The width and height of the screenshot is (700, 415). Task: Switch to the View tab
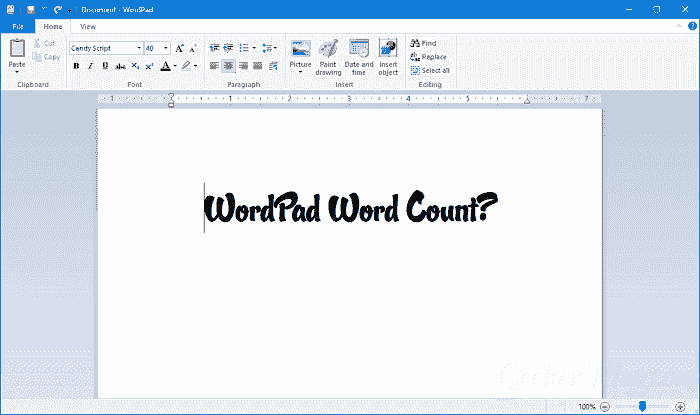point(88,26)
